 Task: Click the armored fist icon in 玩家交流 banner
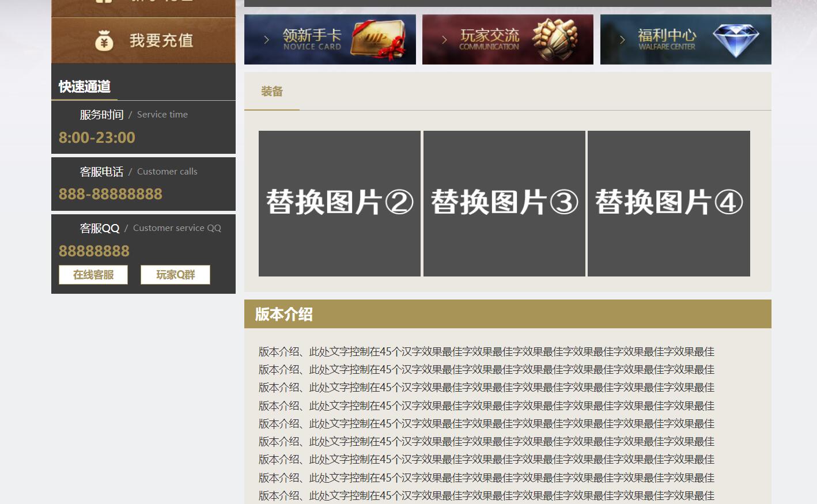554,39
